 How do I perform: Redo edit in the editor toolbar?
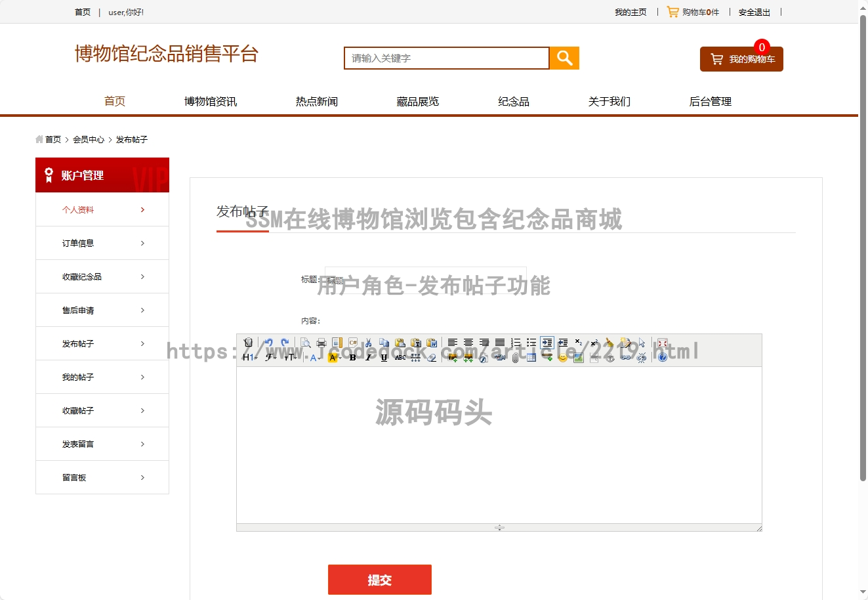[x=285, y=343]
